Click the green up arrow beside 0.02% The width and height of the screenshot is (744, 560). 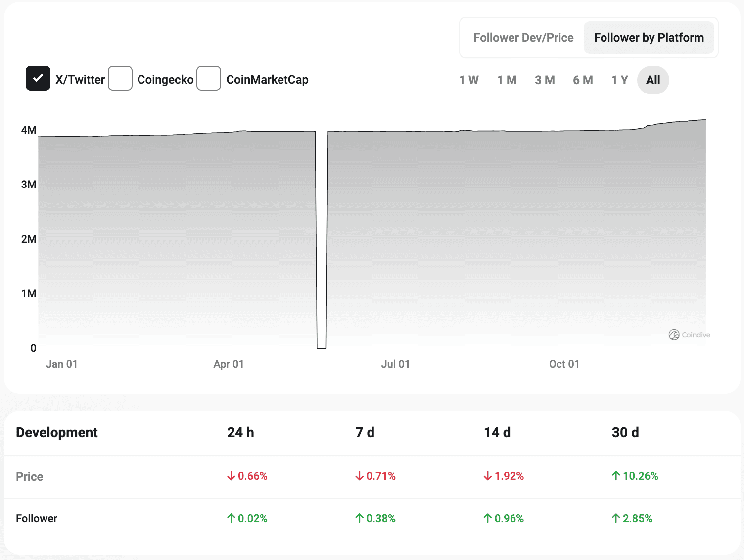[231, 518]
